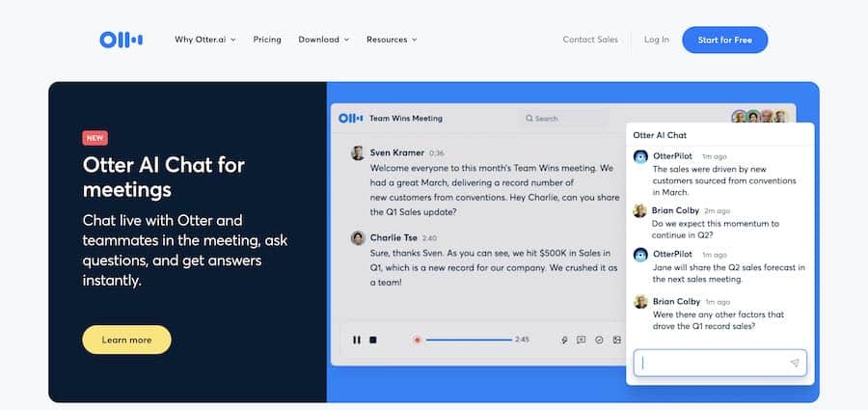The image size is (868, 410).
Task: Expand the Why Otter.ai menu
Action: [x=205, y=40]
